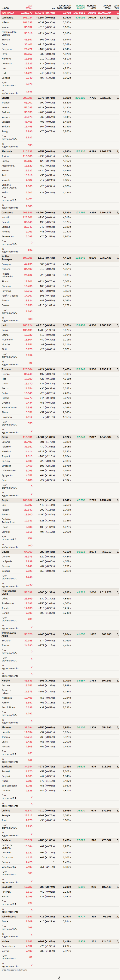Image resolution: width=120 pixels, height=980 pixels.
Task: Click Campobasso cases value 4.892
Action: pyautogui.click(x=29, y=946)
